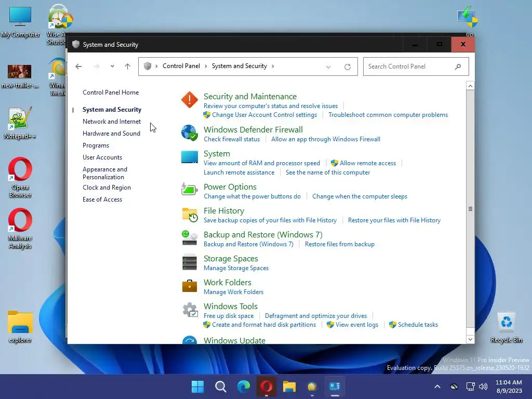Open the Start menu on the taskbar

197,386
